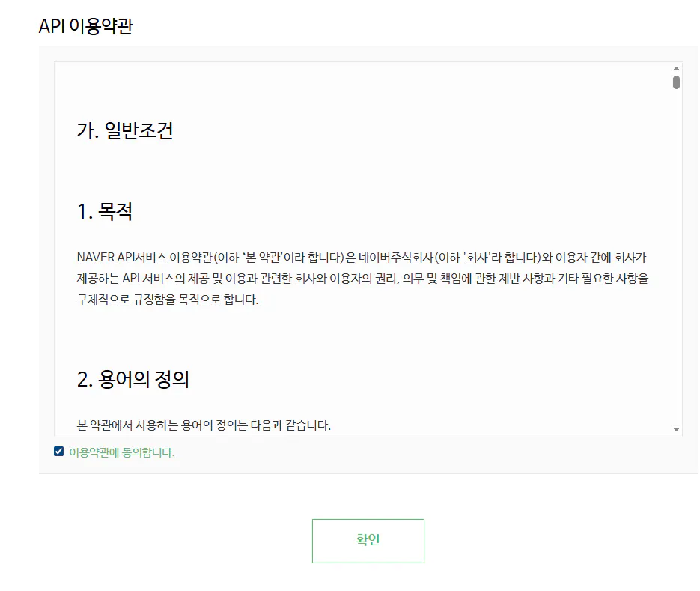Click the line starting 제공하는 API 서비스의
This screenshot has height=591, width=700.
tap(225, 279)
